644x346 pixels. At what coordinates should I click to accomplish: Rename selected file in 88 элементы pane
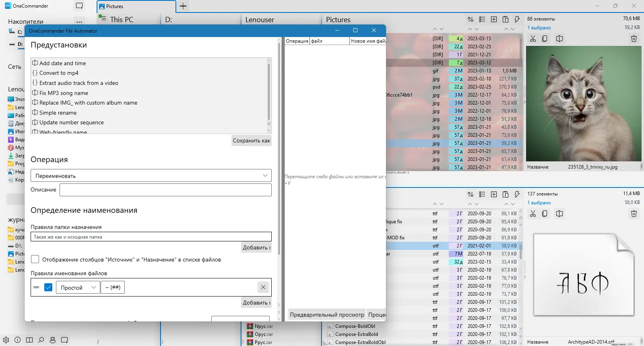(559, 39)
